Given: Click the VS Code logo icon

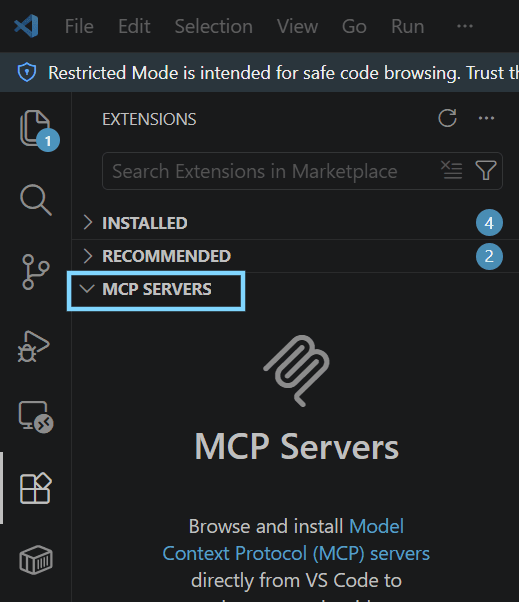Looking at the screenshot, I should (26, 26).
